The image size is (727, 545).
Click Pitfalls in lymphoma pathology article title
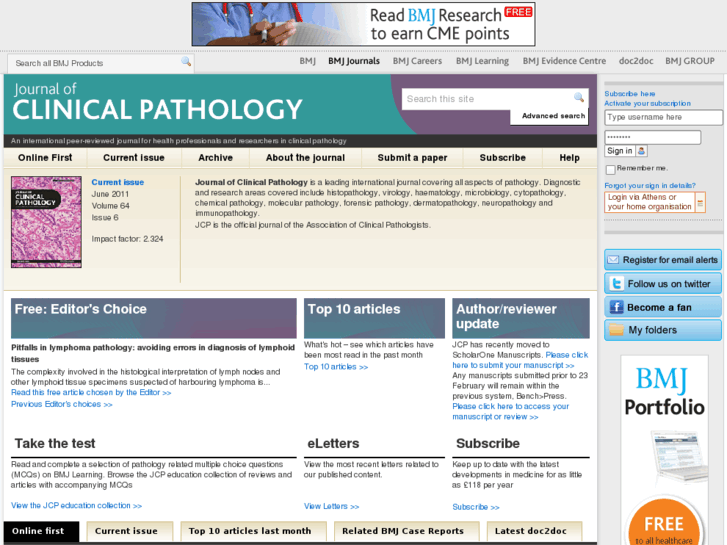[153, 353]
